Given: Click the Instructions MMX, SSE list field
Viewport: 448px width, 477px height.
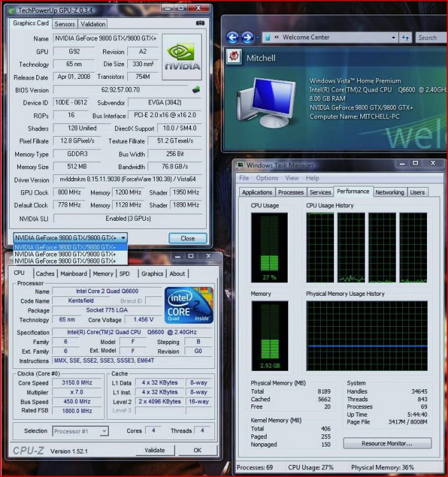Looking at the screenshot, I should [x=133, y=361].
